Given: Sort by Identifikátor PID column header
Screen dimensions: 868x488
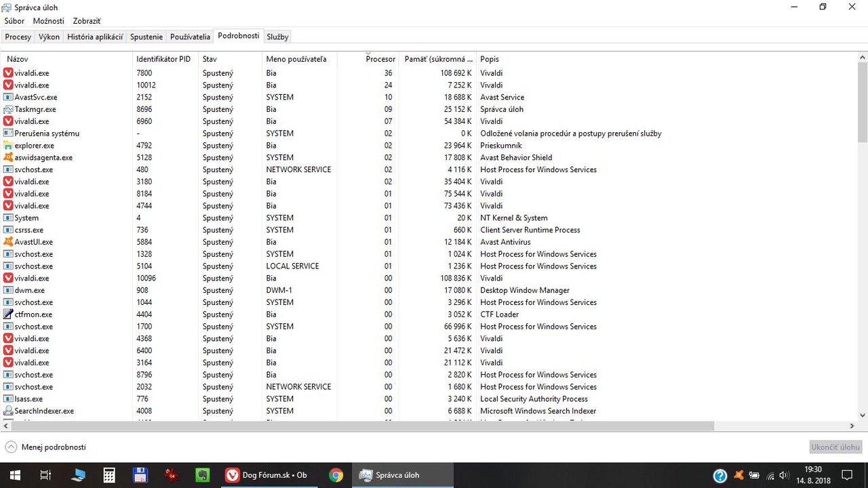Looking at the screenshot, I should tap(165, 59).
